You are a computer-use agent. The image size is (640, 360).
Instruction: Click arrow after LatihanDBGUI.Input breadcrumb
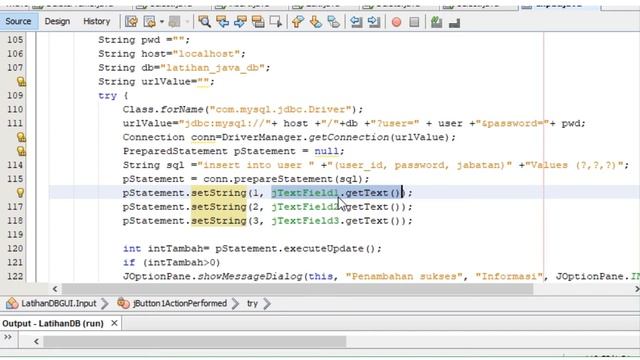click(x=105, y=303)
